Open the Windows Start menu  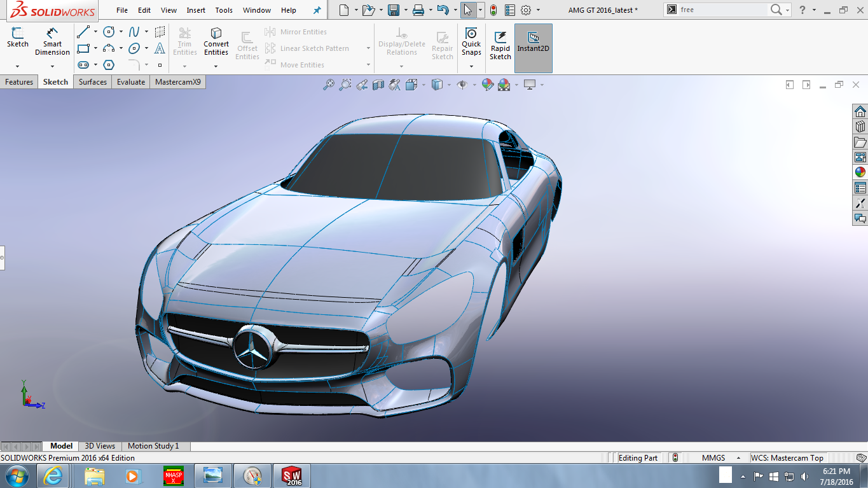tap(15, 476)
